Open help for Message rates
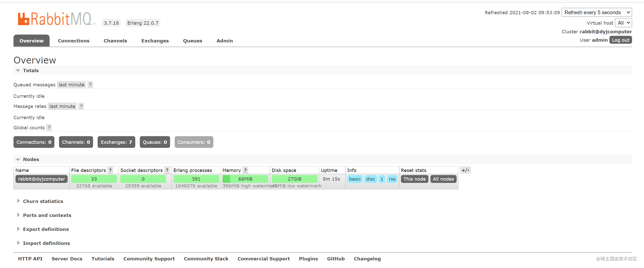 (81, 106)
